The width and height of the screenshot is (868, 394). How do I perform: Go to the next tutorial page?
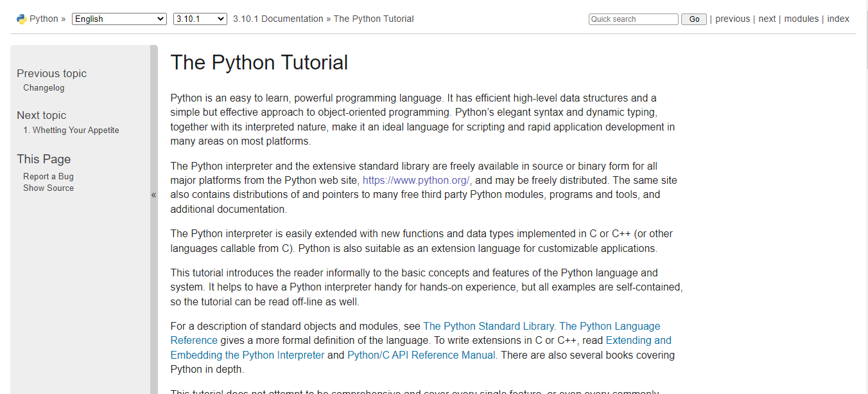767,19
